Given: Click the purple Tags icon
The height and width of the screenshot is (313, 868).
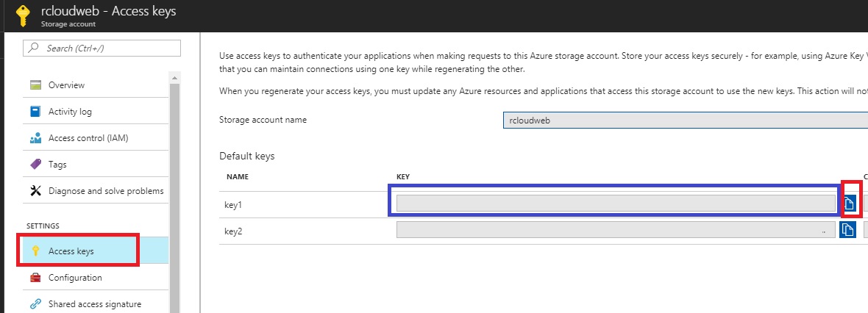Looking at the screenshot, I should pos(35,165).
